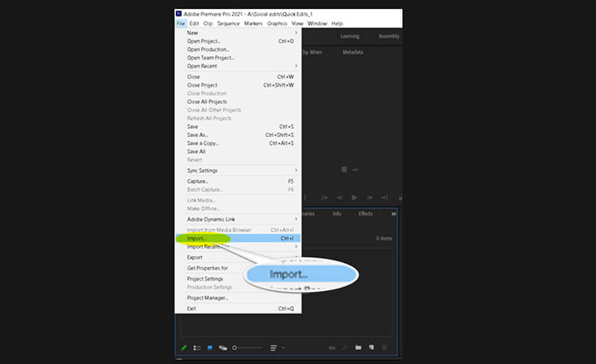Adjust the project panel thumbnail zoom slider
Image resolution: width=596 pixels, height=364 pixels.
pyautogui.click(x=247, y=348)
